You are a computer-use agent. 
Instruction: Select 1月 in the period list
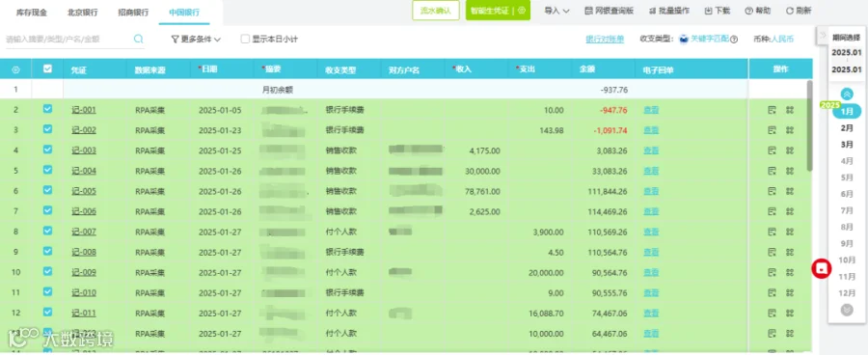click(847, 111)
